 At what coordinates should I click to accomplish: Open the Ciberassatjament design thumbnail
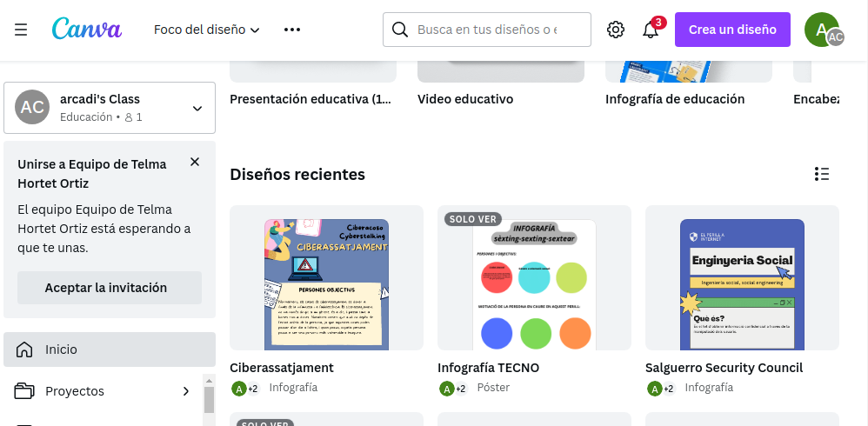326,278
